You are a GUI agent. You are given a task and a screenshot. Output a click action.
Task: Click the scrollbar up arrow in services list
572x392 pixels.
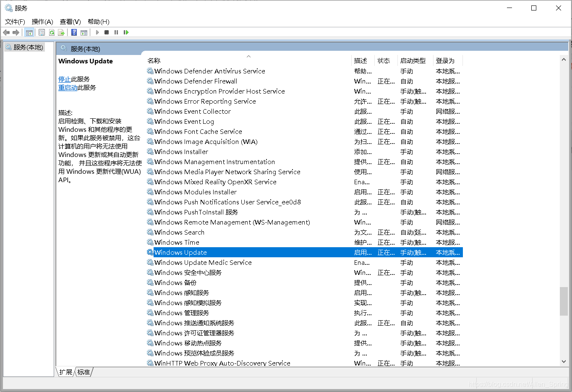pyautogui.click(x=564, y=60)
